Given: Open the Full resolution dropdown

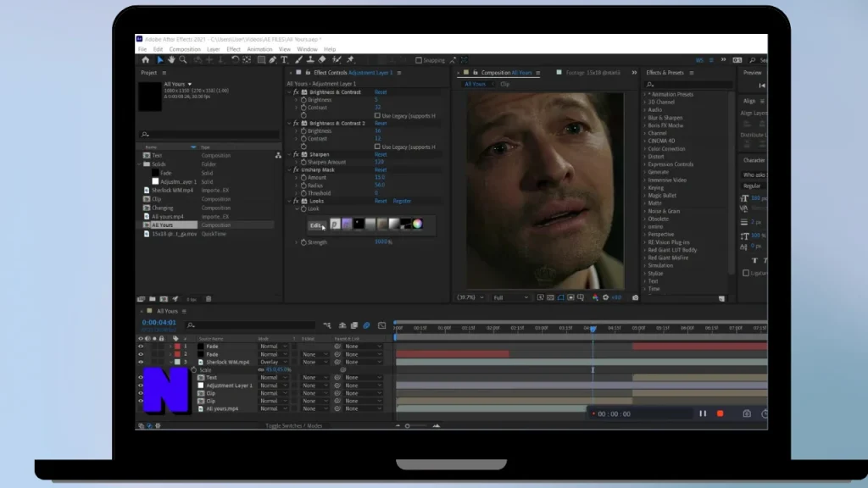Looking at the screenshot, I should click(510, 297).
